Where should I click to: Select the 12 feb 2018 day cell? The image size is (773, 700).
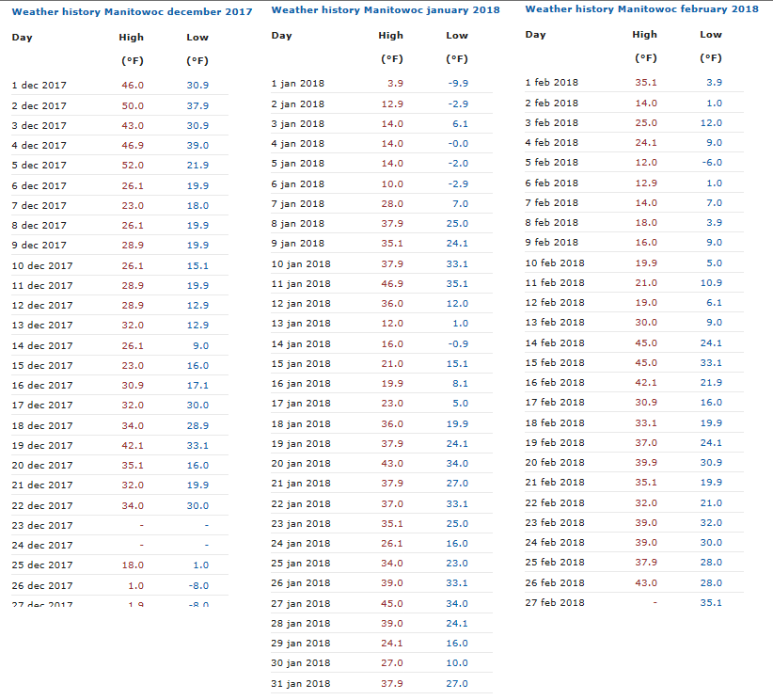(x=555, y=302)
